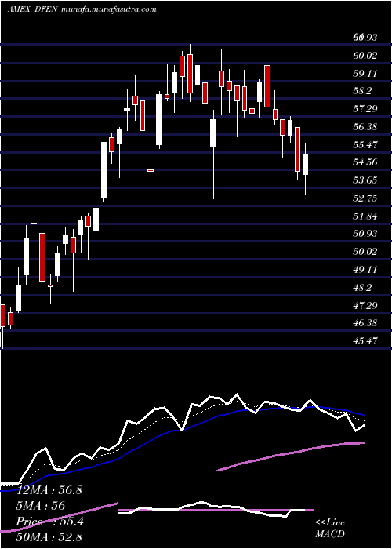Select the 56.38 price axis label

[365, 126]
